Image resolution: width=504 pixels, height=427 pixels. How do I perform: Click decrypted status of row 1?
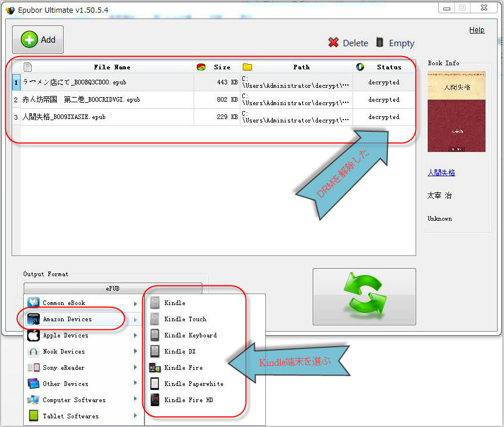[384, 82]
